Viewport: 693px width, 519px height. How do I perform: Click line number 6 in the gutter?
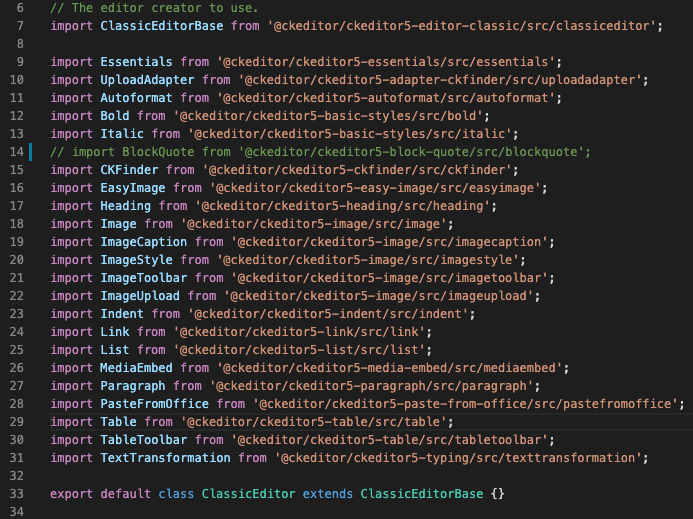pyautogui.click(x=20, y=8)
